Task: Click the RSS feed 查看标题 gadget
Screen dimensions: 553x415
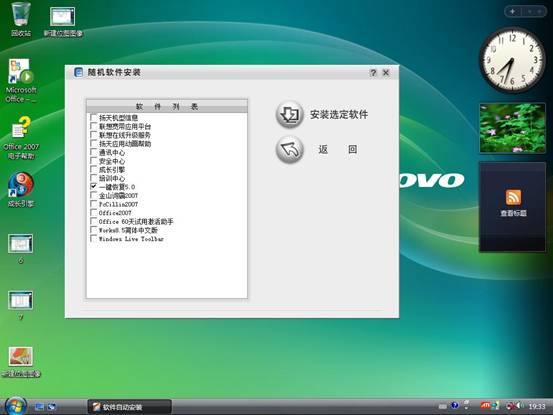Action: pos(512,207)
